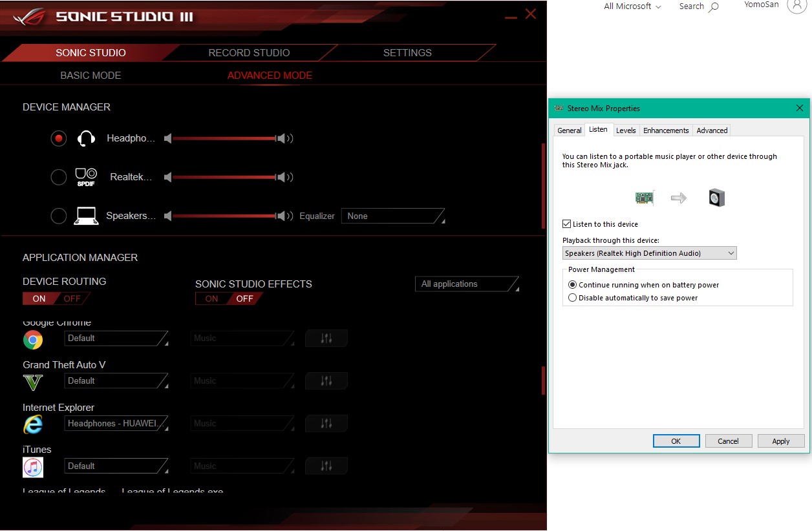Open iTunes device routing dropdown
This screenshot has width=812, height=531.
[x=116, y=466]
